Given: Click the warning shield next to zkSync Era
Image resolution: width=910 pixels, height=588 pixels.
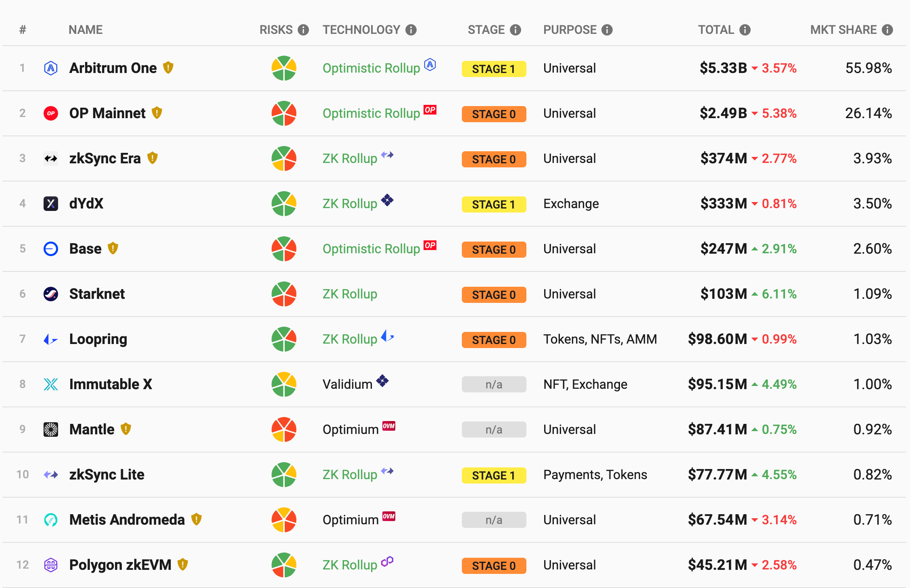Looking at the screenshot, I should 152,158.
